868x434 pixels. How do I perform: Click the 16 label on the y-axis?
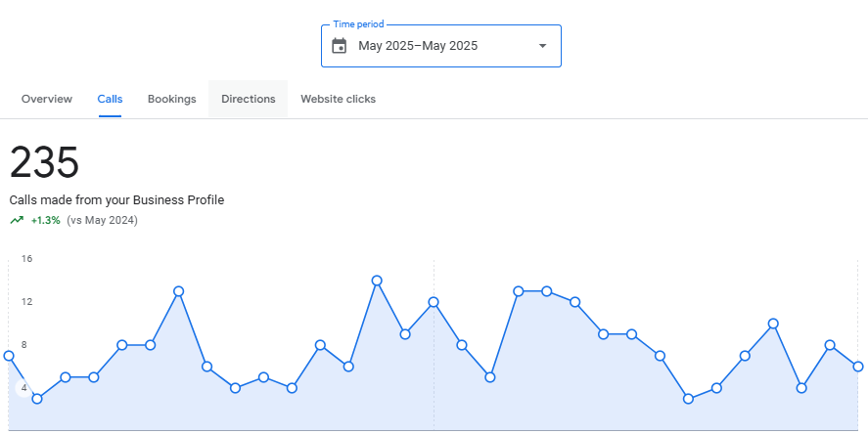pos(27,259)
